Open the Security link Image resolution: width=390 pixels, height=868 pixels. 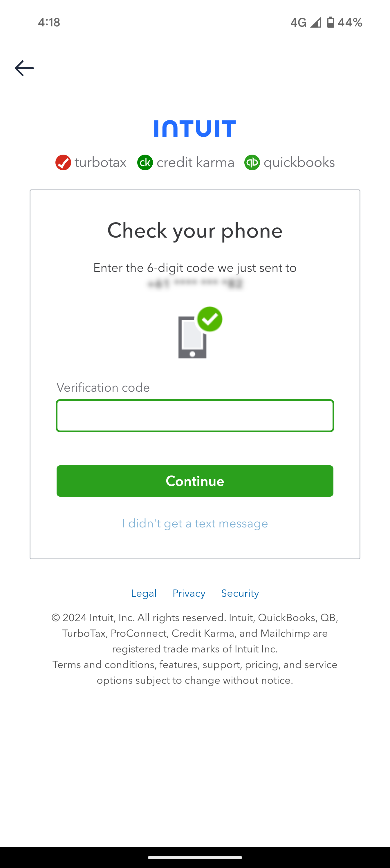240,593
